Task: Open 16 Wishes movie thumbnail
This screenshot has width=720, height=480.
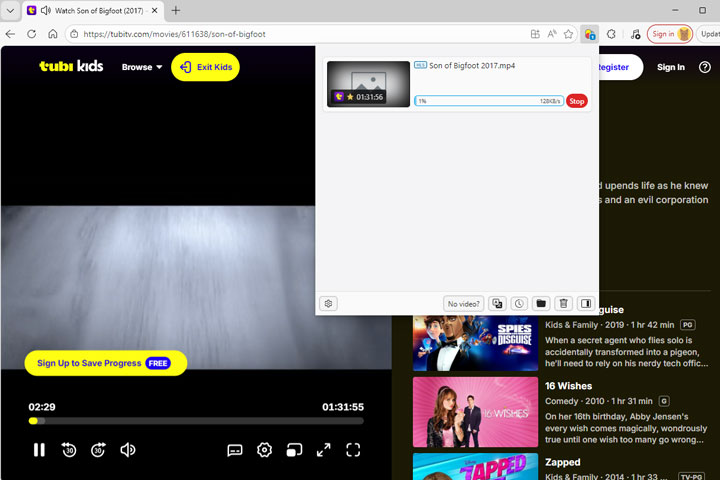Action: [475, 412]
